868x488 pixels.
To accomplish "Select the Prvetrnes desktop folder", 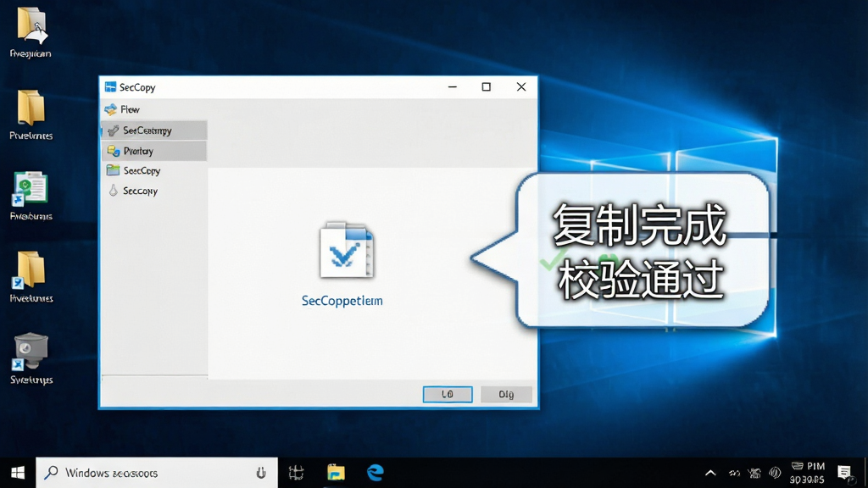I will click(x=31, y=114).
